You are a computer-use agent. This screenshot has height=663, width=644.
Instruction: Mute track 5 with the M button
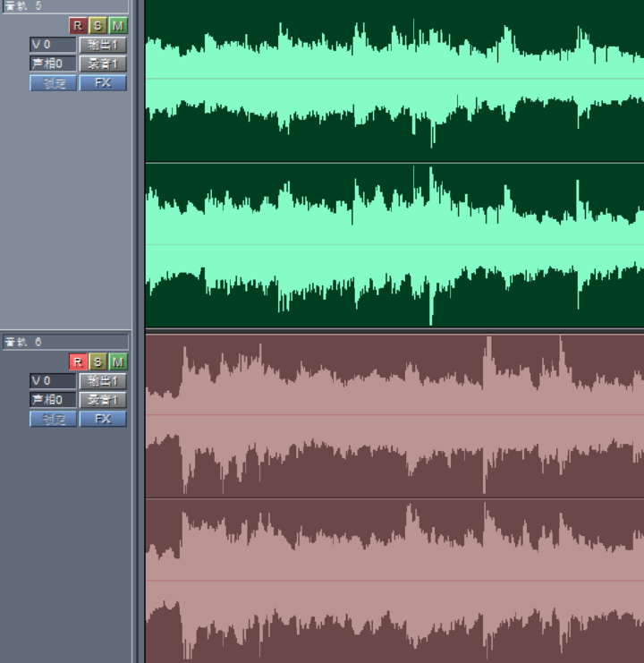pos(118,26)
